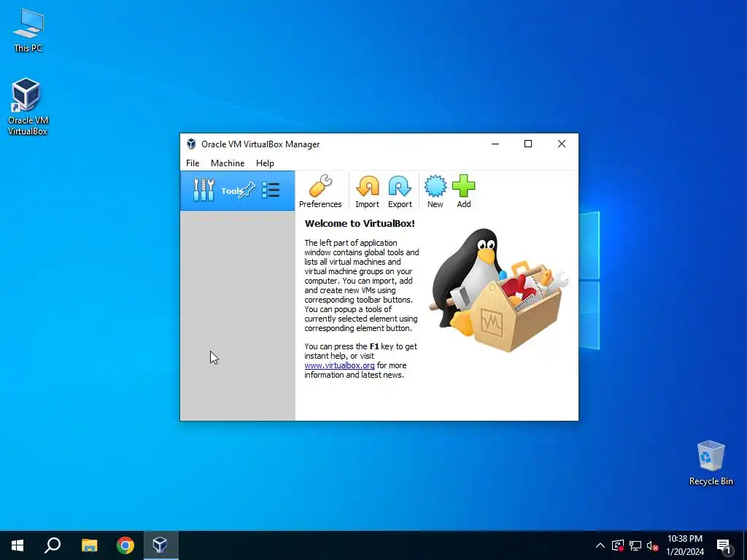Maximize the VirtualBox Manager window
747x560 pixels.
point(528,144)
